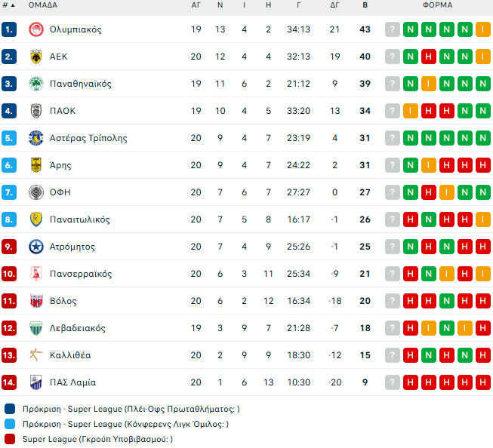Sort standings by the ΟΜΑΔΑ column header

coord(43,5)
